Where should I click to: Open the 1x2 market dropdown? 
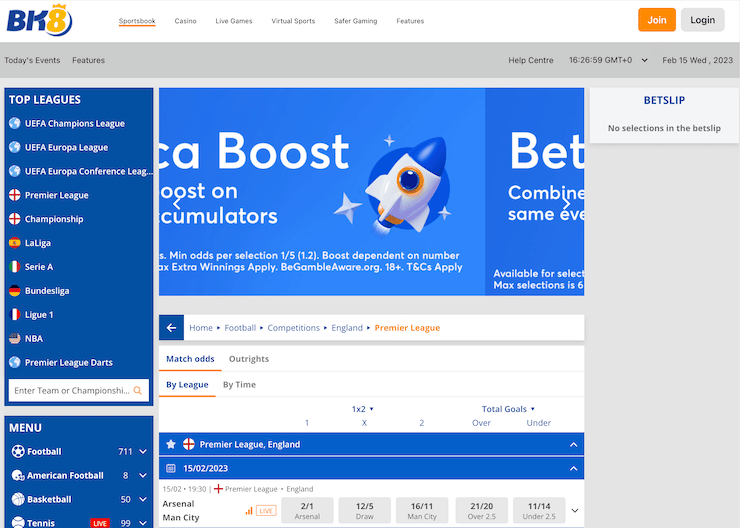[362, 409]
